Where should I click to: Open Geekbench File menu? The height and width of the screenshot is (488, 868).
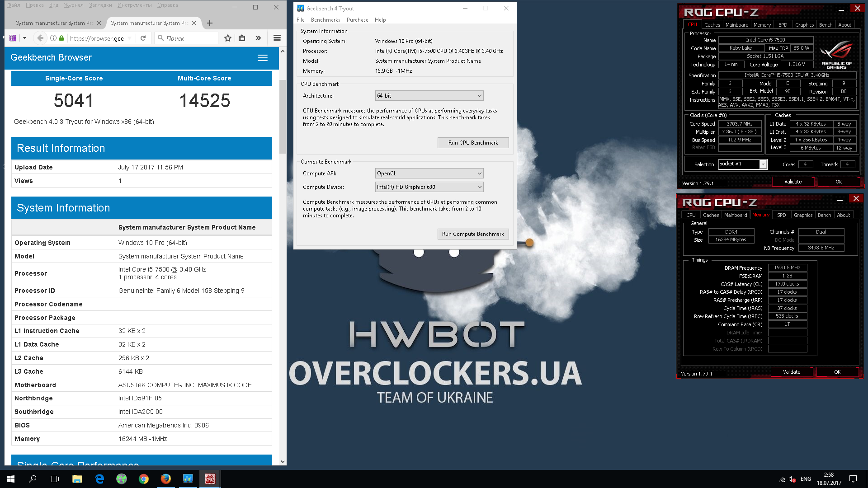tap(301, 20)
